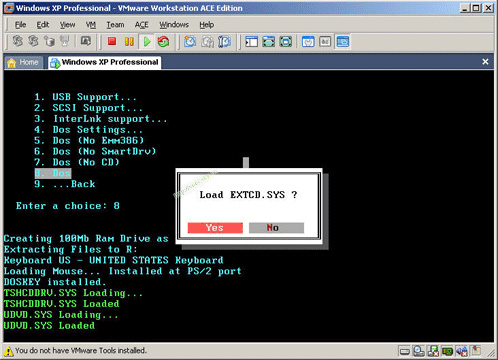The image size is (498, 360).
Task: Click the orange Suspend pause button
Action: tap(129, 41)
